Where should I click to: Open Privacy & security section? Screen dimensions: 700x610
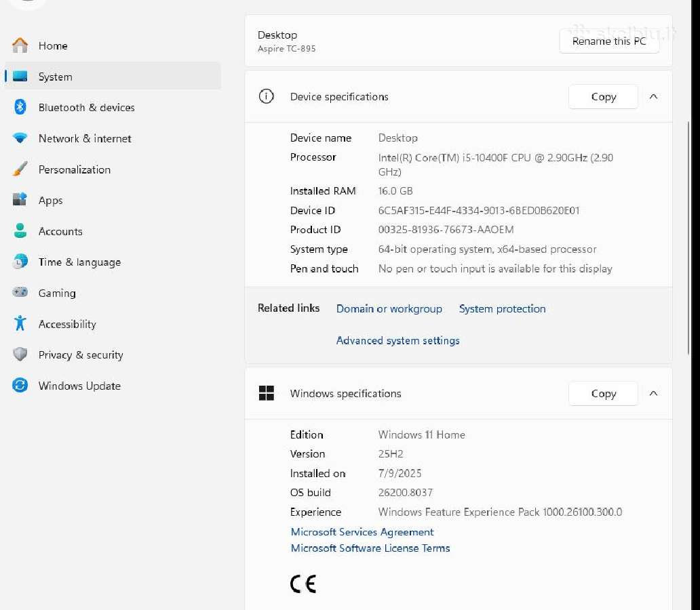[x=113, y=354]
